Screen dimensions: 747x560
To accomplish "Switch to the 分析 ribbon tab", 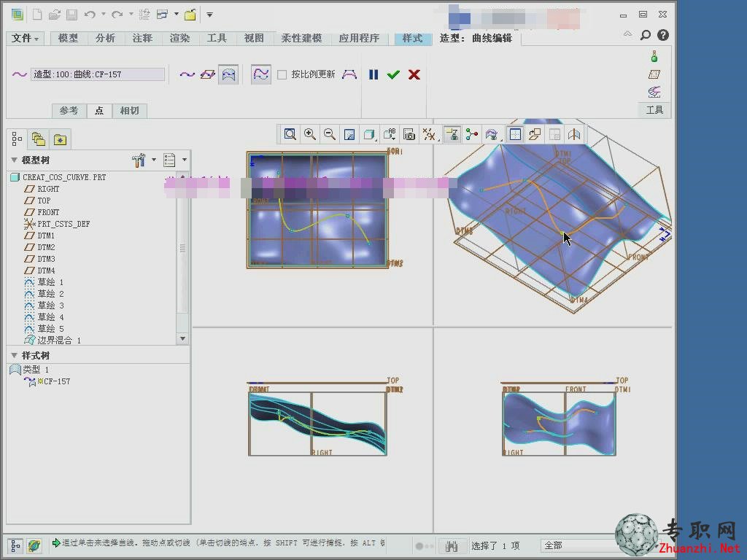I will [105, 38].
